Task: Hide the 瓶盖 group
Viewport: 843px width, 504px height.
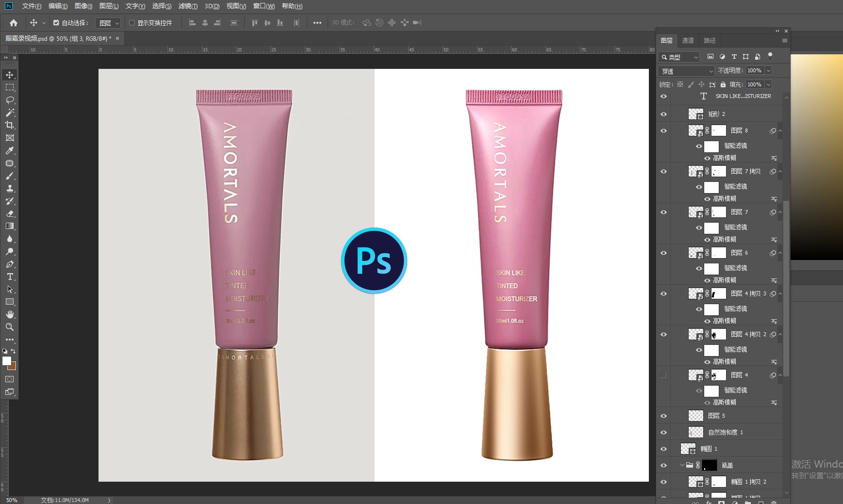Action: tap(663, 465)
